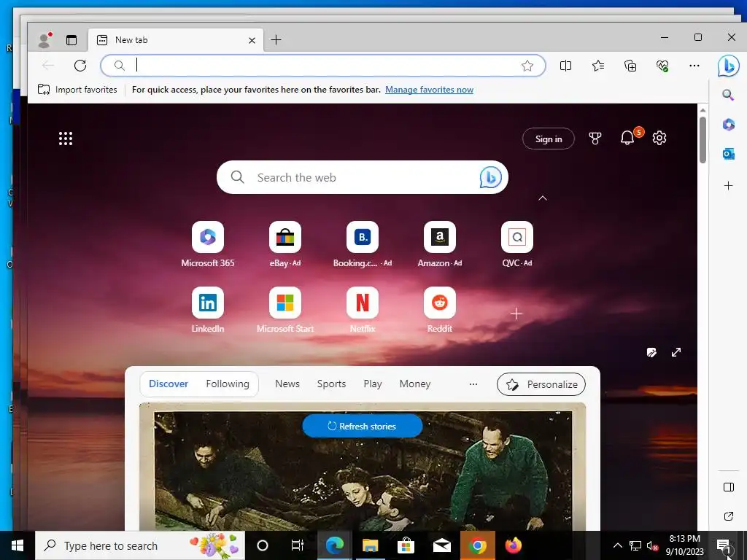
Task: Switch to the Sports tab
Action: [332, 384]
